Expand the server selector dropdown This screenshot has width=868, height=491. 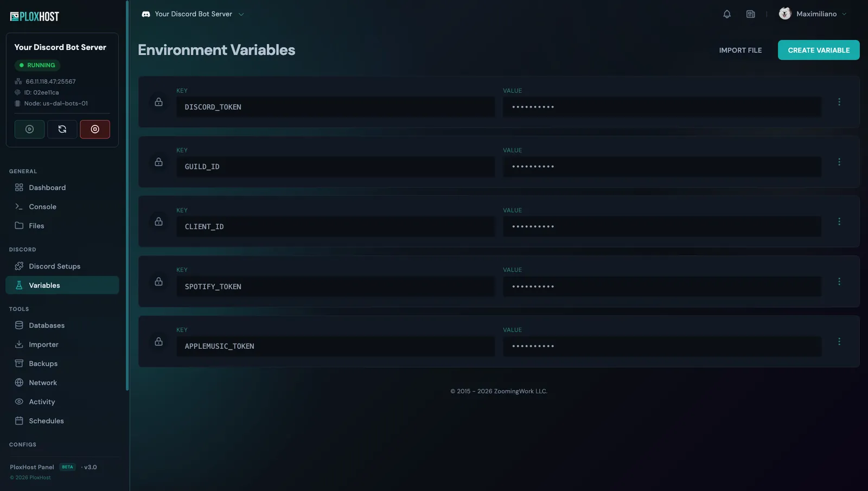[193, 14]
